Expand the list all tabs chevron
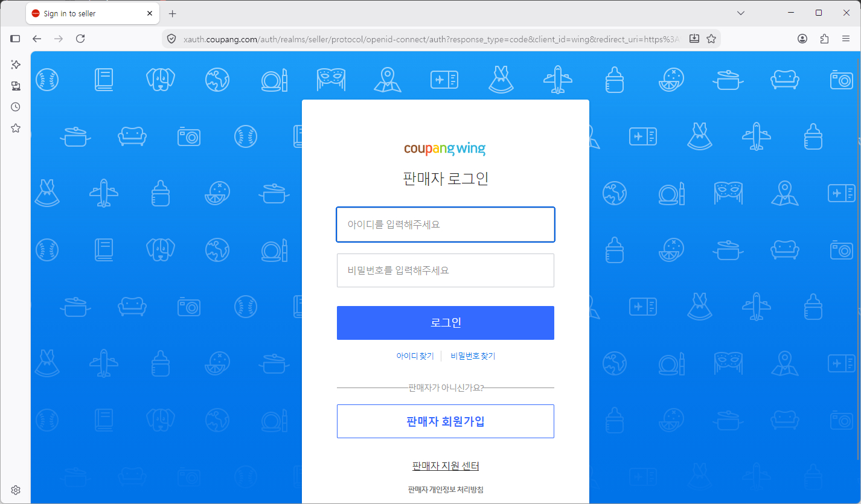861x504 pixels. coord(741,13)
